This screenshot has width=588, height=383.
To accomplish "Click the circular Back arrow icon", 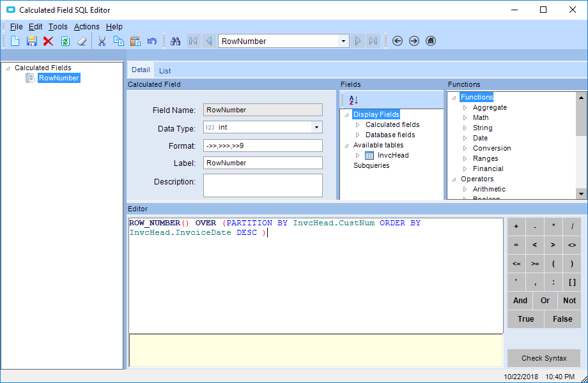I will (x=398, y=41).
